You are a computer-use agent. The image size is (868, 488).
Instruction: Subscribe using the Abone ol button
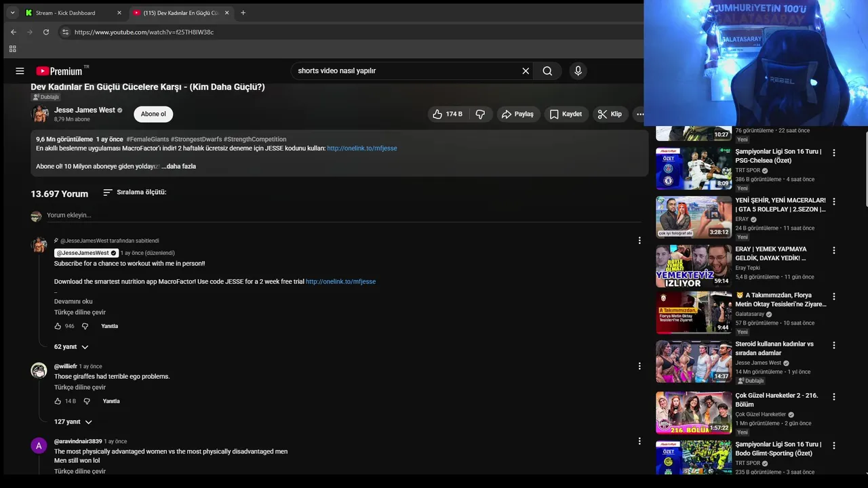[153, 114]
